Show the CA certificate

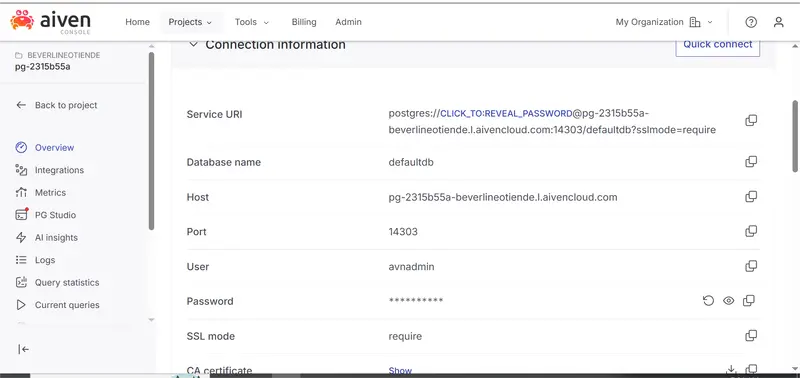pyautogui.click(x=400, y=371)
